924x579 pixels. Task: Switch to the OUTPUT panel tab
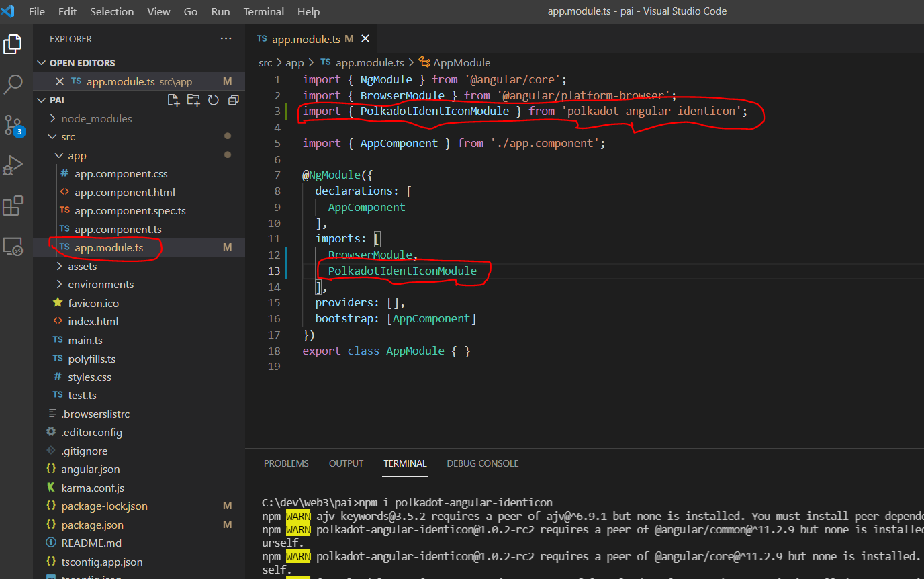point(346,463)
